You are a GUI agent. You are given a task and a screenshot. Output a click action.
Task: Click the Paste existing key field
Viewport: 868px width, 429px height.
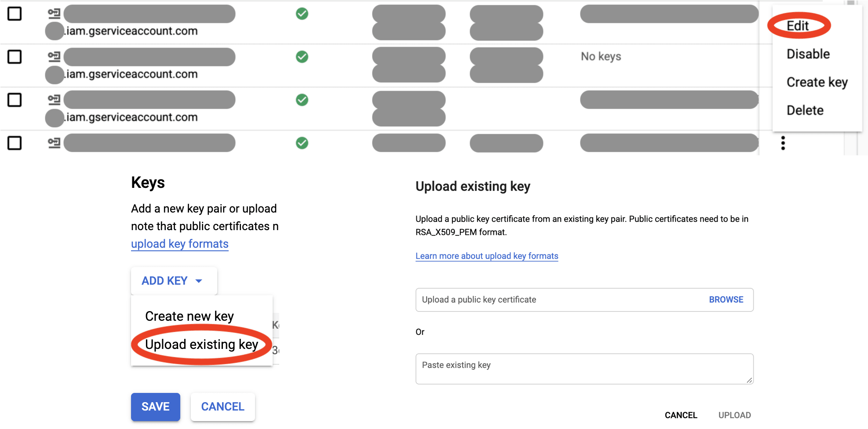point(584,369)
